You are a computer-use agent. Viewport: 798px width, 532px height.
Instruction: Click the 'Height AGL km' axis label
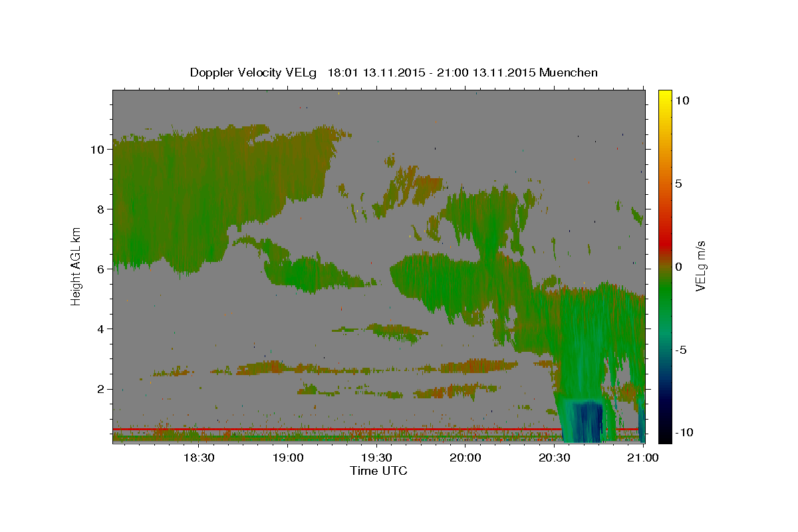pos(76,265)
